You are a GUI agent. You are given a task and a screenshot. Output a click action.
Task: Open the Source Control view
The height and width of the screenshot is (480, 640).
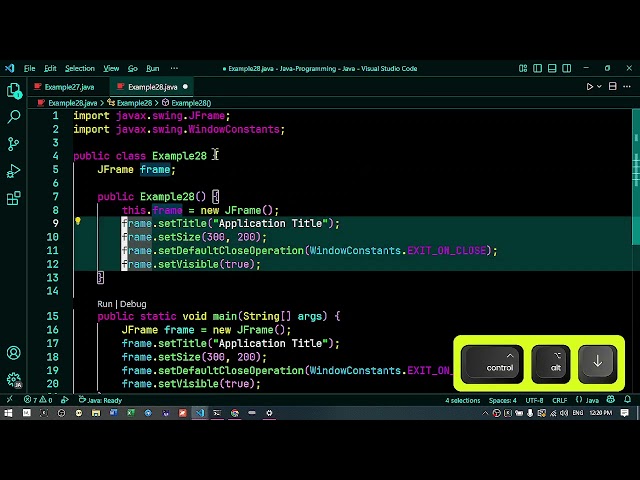click(x=13, y=144)
